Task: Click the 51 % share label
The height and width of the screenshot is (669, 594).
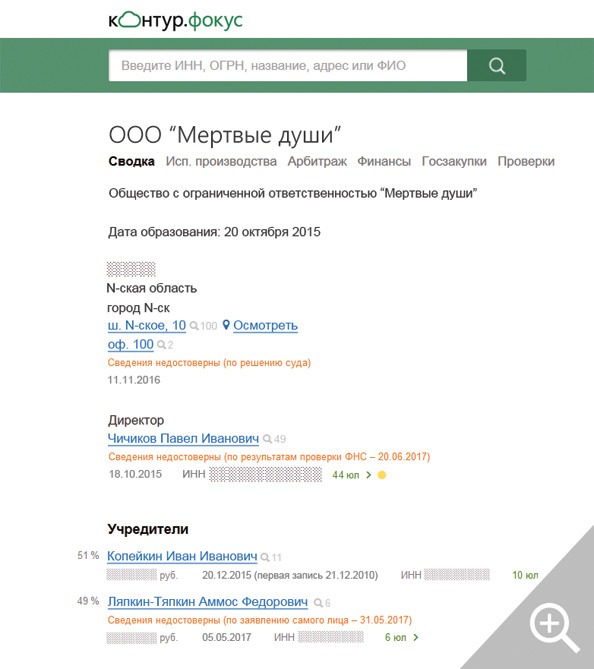Action: coord(88,556)
